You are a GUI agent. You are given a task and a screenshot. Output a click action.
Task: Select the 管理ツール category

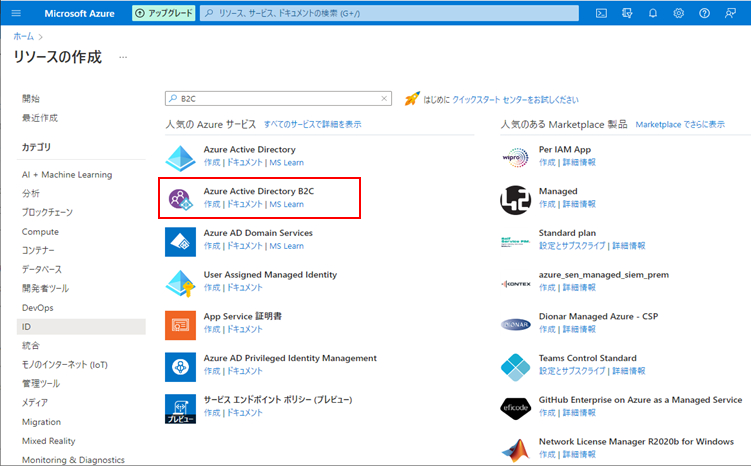41,384
